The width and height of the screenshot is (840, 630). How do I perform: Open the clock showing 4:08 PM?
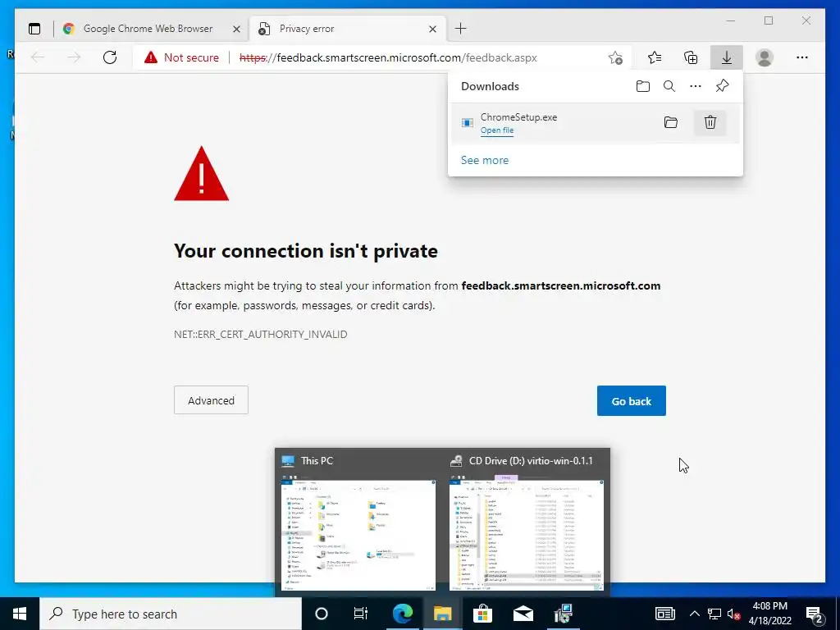(769, 614)
